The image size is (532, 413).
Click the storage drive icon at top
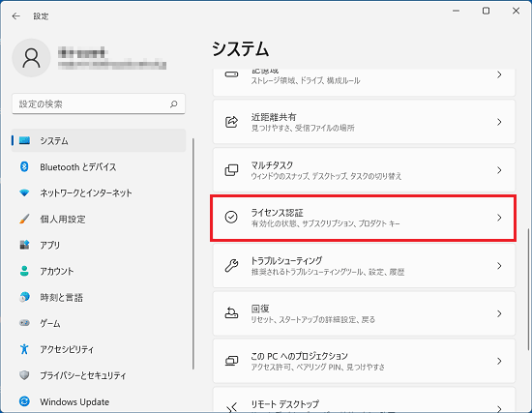[x=231, y=74]
